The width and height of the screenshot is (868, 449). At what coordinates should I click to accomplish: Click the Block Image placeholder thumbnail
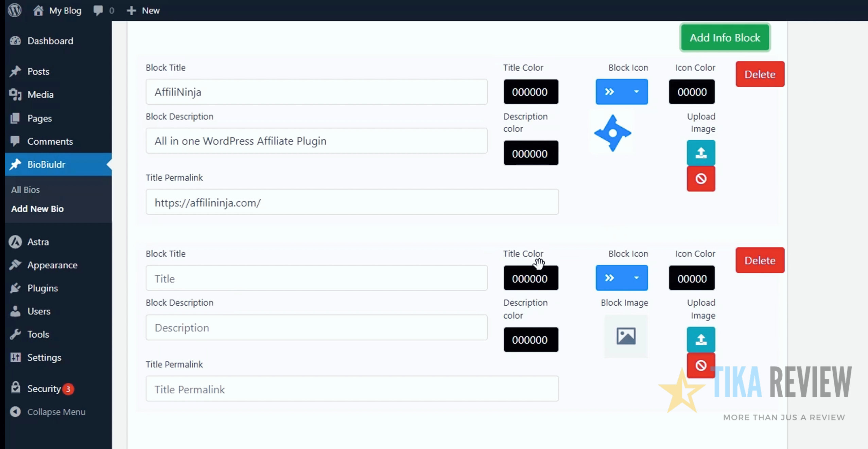pyautogui.click(x=626, y=336)
